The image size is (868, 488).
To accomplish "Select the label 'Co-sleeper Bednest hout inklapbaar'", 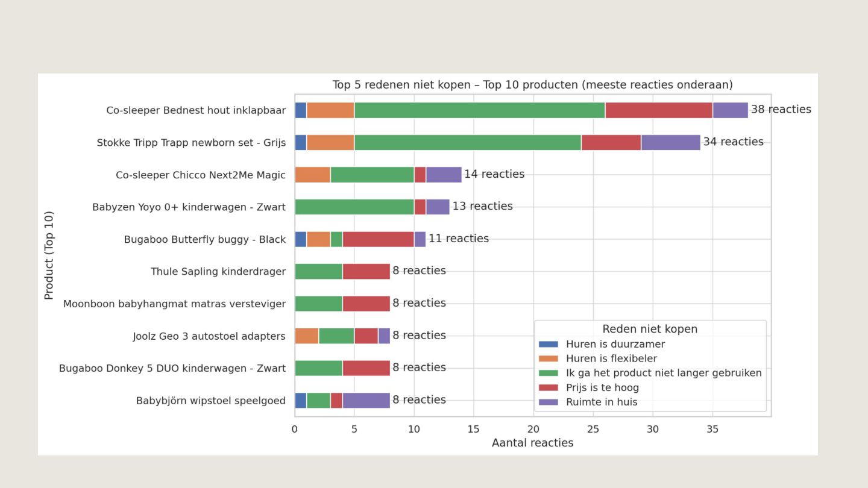I will 196,111.
